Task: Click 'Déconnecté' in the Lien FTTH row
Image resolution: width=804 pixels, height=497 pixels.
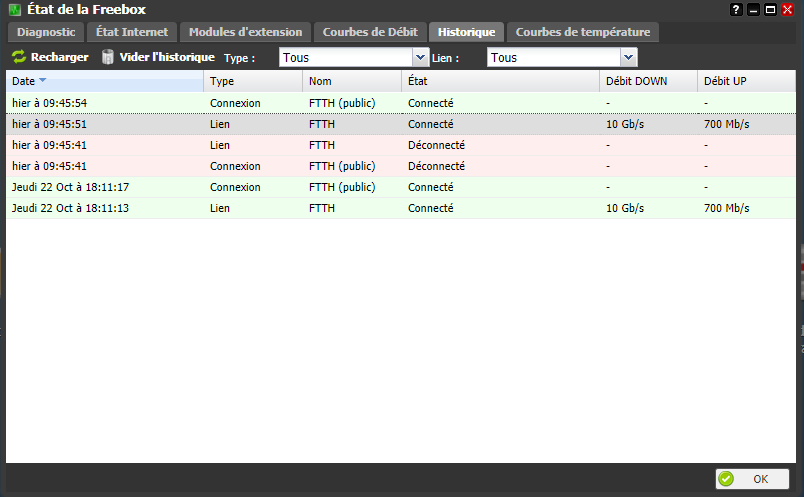Action: tap(436, 145)
